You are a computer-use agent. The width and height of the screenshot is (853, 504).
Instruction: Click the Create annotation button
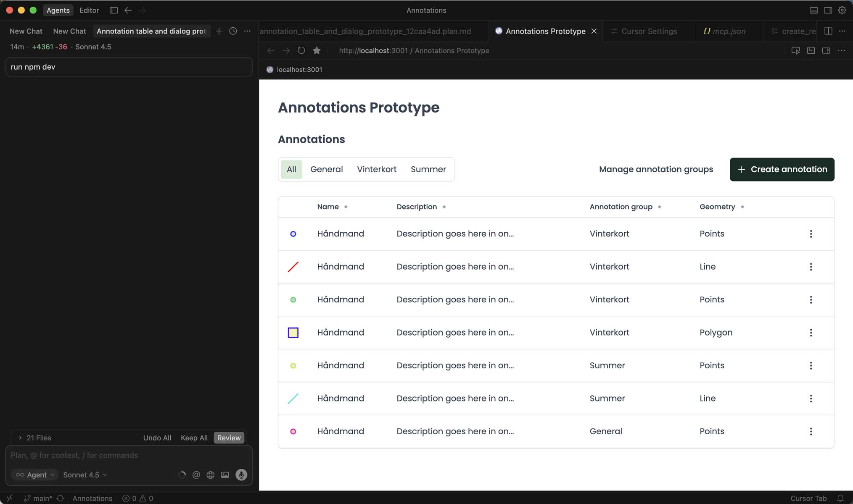click(782, 169)
